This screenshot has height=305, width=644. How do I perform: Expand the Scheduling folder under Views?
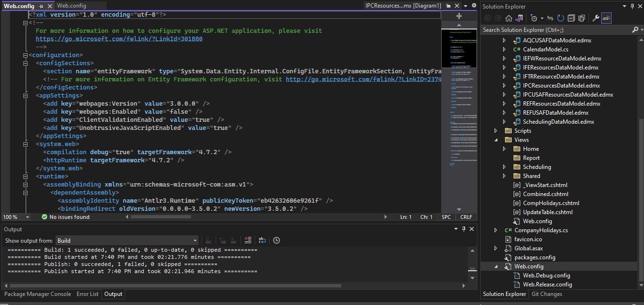[x=505, y=167]
